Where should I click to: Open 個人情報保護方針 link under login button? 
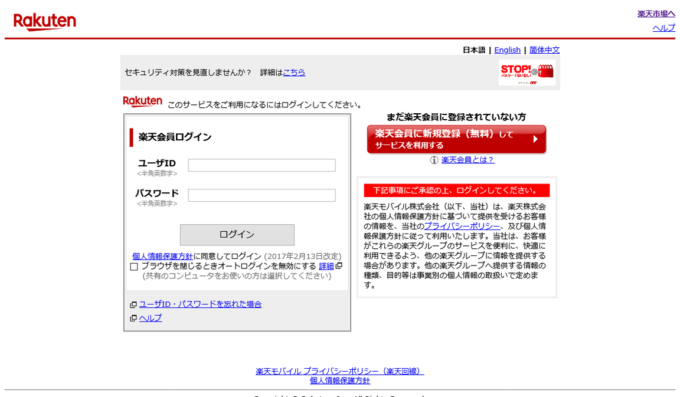point(162,256)
